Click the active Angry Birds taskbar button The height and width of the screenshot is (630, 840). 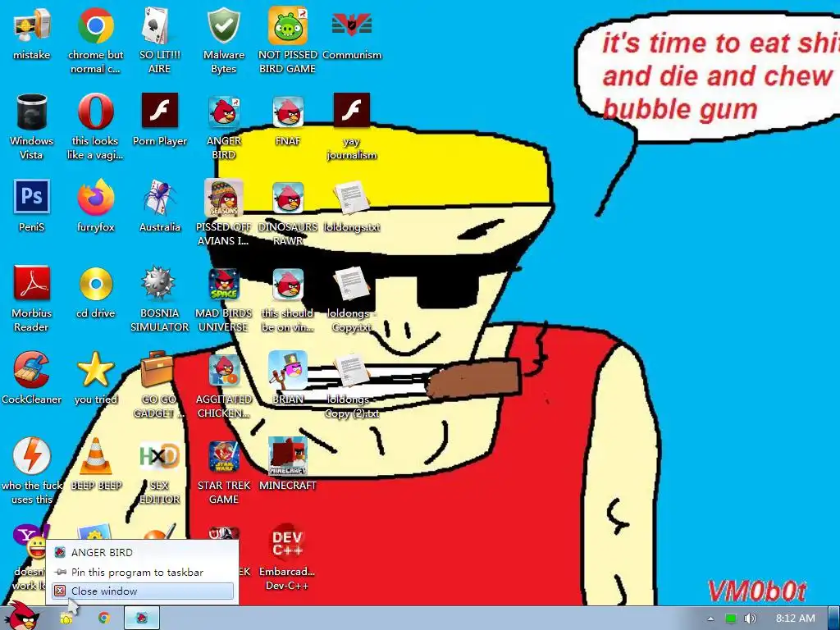tap(142, 619)
